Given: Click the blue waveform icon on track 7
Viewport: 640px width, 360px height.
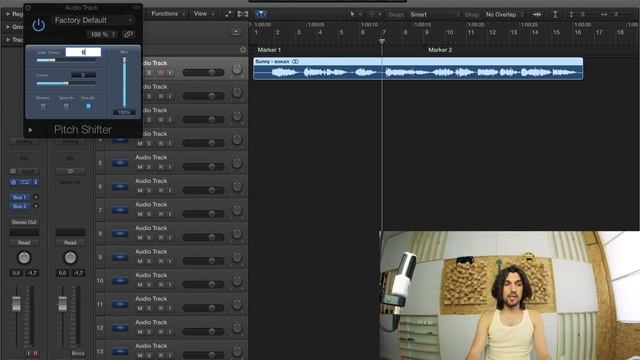Looking at the screenshot, I should pos(120,210).
